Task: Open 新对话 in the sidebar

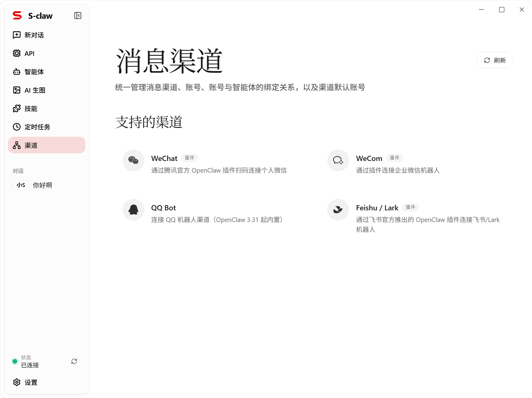Action: pyautogui.click(x=47, y=35)
